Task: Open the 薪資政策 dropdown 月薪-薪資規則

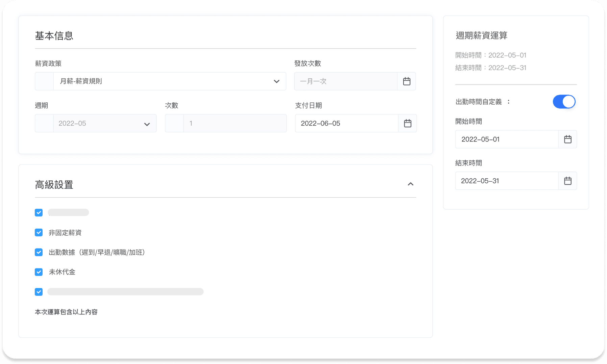Action: [161, 81]
